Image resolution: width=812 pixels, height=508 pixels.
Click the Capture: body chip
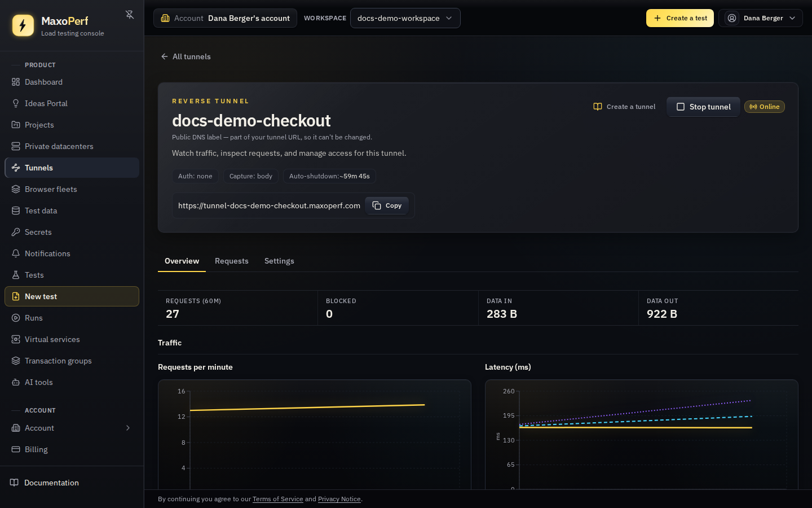251,176
